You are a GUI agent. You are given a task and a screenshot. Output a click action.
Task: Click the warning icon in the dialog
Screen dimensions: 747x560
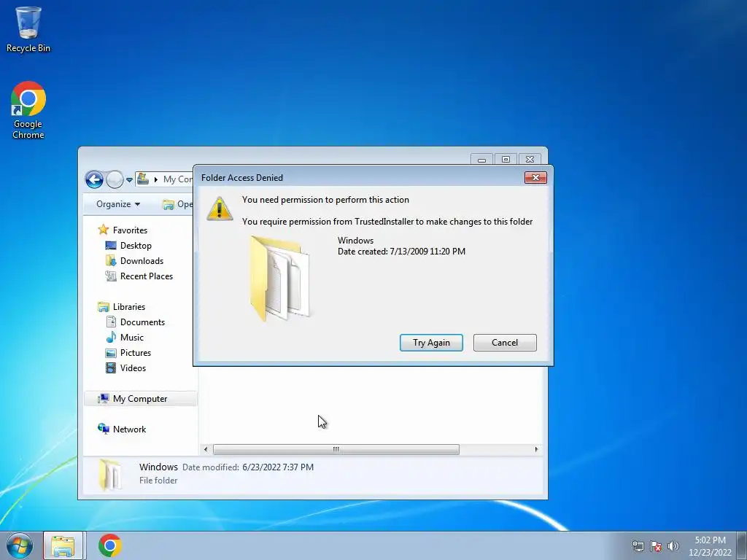[x=219, y=209]
